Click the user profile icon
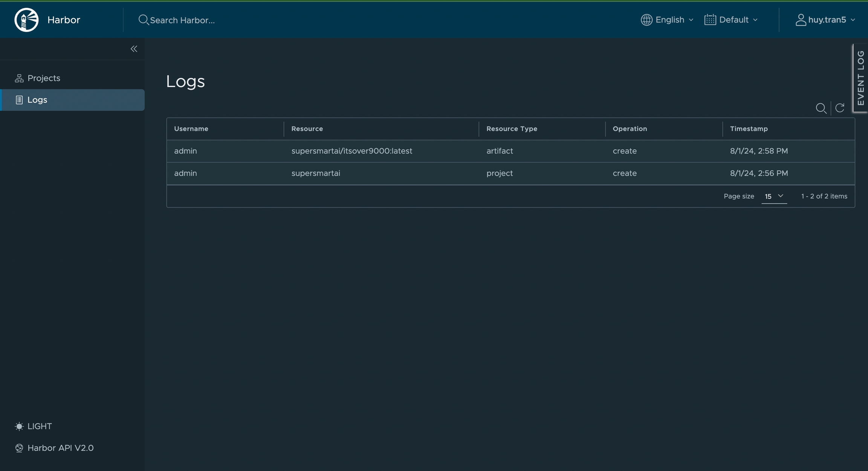Screen dimensions: 868x471 pos(801,20)
